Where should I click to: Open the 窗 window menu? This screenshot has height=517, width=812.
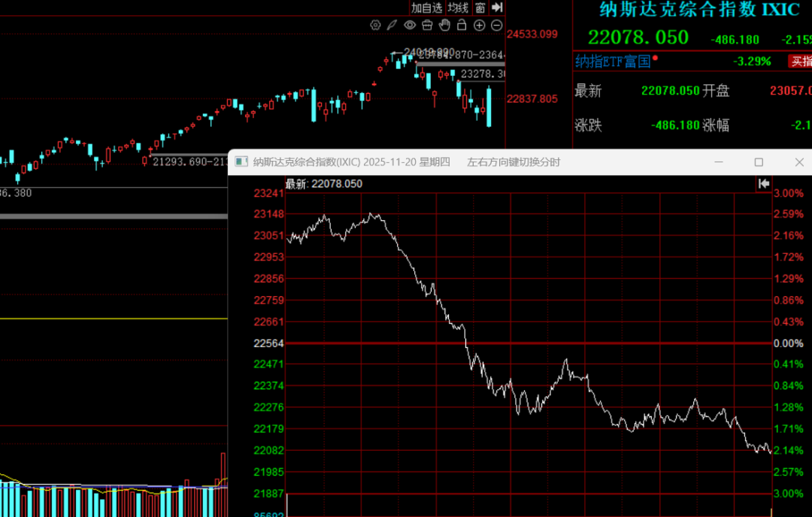480,8
